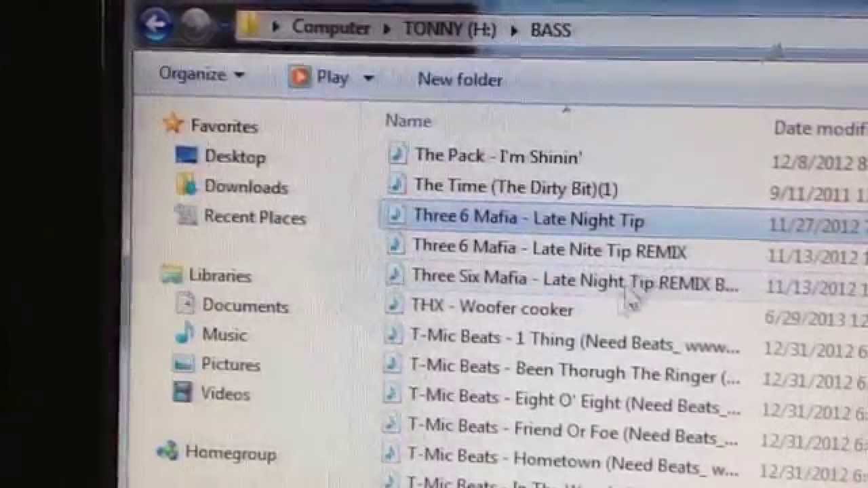Open Recent Places in Favorites
The height and width of the screenshot is (488, 868).
pyautogui.click(x=255, y=217)
